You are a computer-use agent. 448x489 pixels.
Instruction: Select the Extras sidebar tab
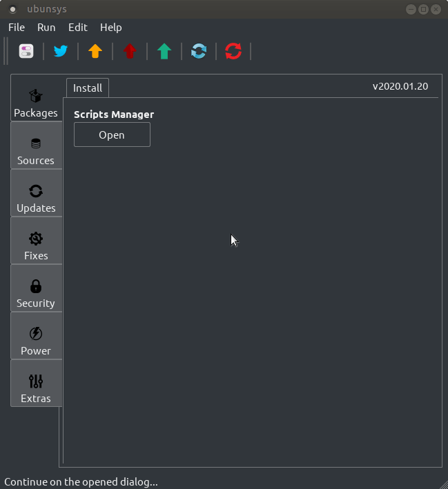[x=36, y=383]
